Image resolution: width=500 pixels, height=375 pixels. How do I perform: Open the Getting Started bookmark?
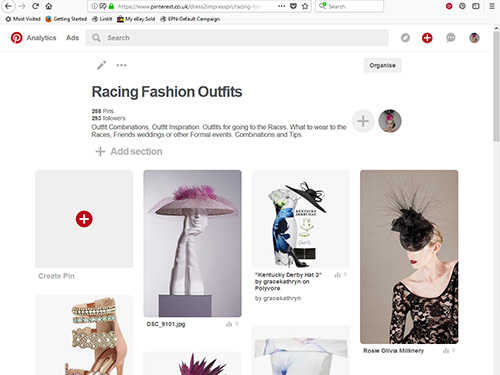(x=66, y=19)
